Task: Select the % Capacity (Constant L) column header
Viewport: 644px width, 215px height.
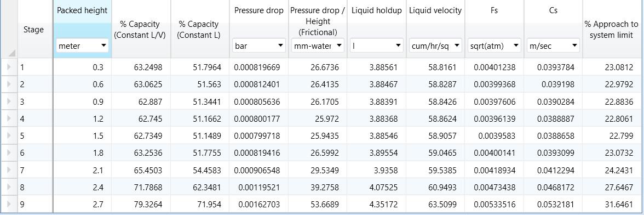Action: click(x=199, y=30)
